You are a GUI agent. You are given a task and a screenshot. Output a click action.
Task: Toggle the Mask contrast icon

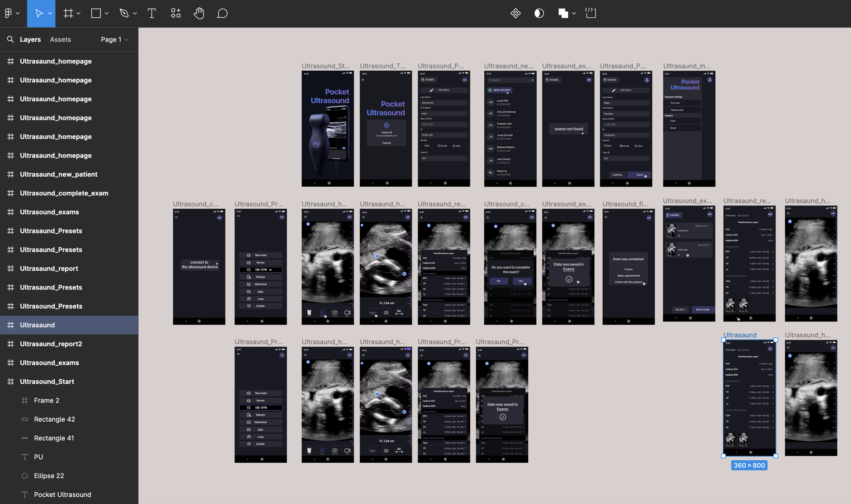539,14
